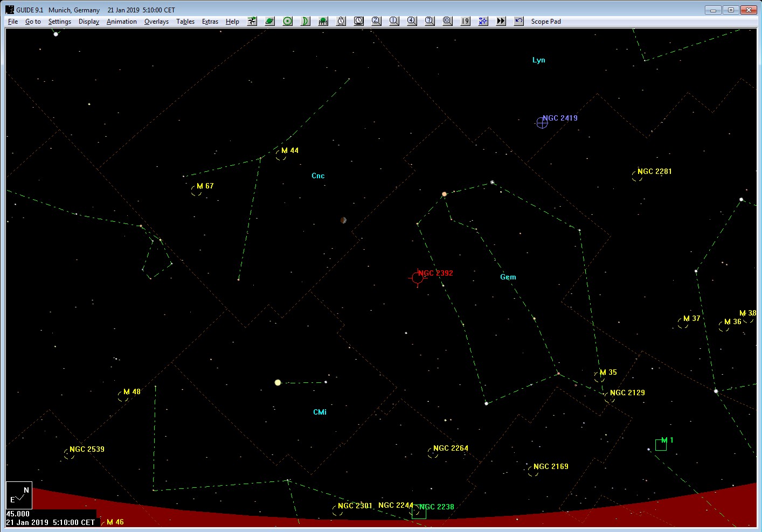
Task: Open the Extras menu
Action: coord(210,22)
